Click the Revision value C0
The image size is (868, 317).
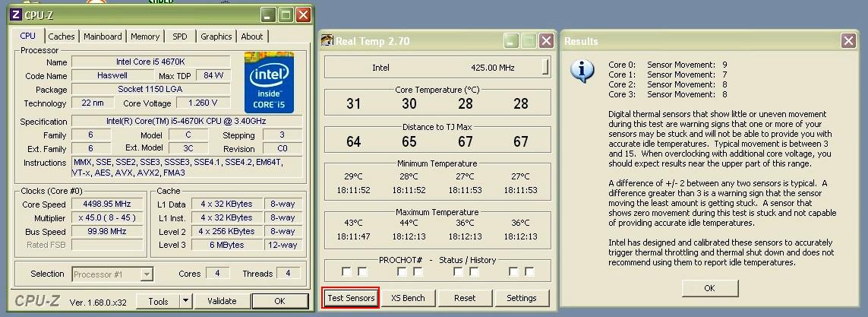pos(282,148)
